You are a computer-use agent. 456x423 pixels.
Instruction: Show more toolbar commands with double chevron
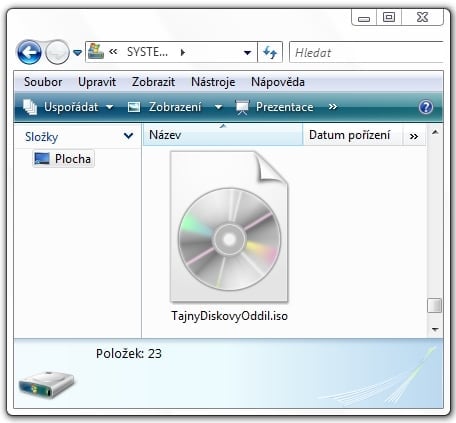333,107
